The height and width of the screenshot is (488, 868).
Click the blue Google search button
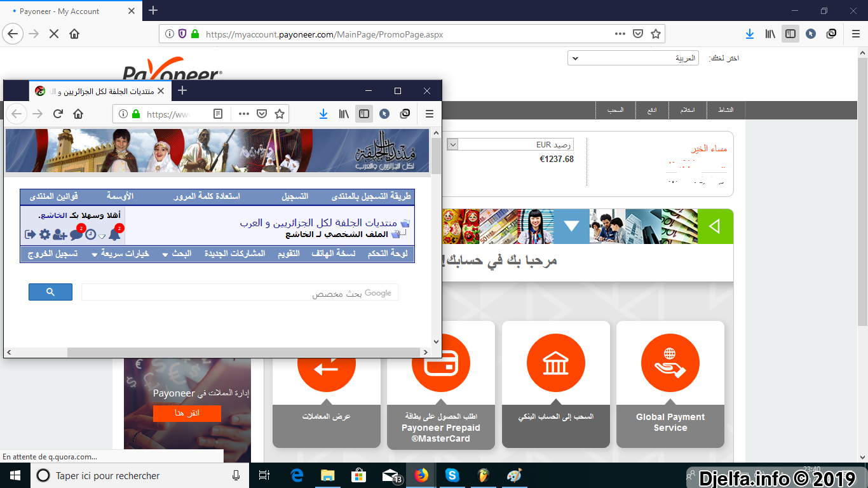coord(50,292)
